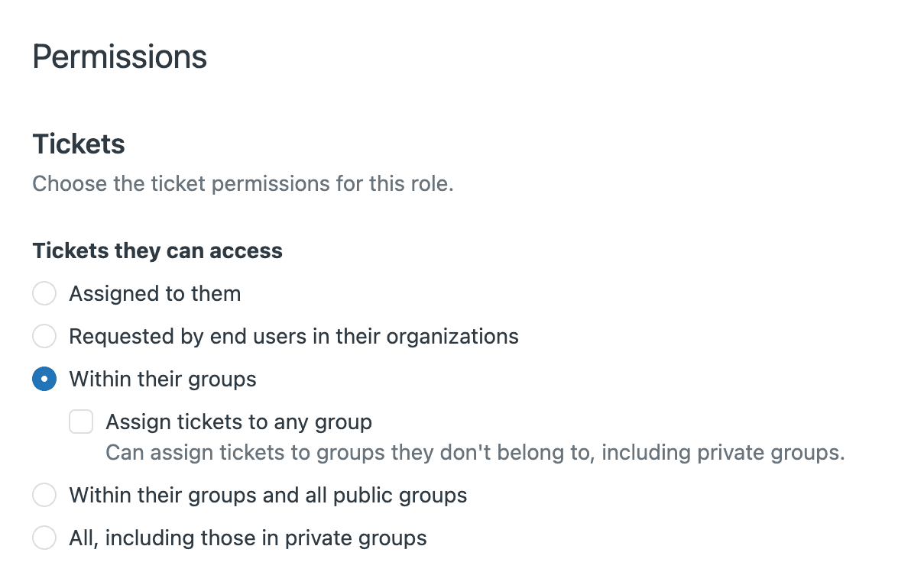Enable the "Assign tickets to any group" checkbox
This screenshot has width=911, height=588.
[x=81, y=422]
